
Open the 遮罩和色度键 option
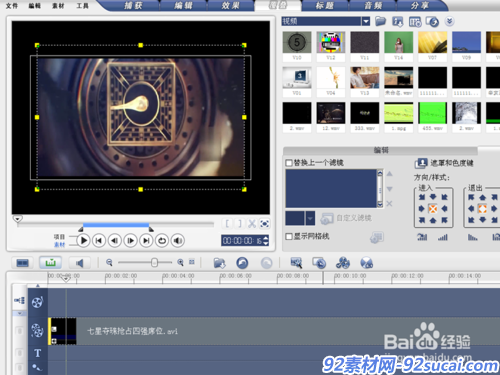coord(444,163)
